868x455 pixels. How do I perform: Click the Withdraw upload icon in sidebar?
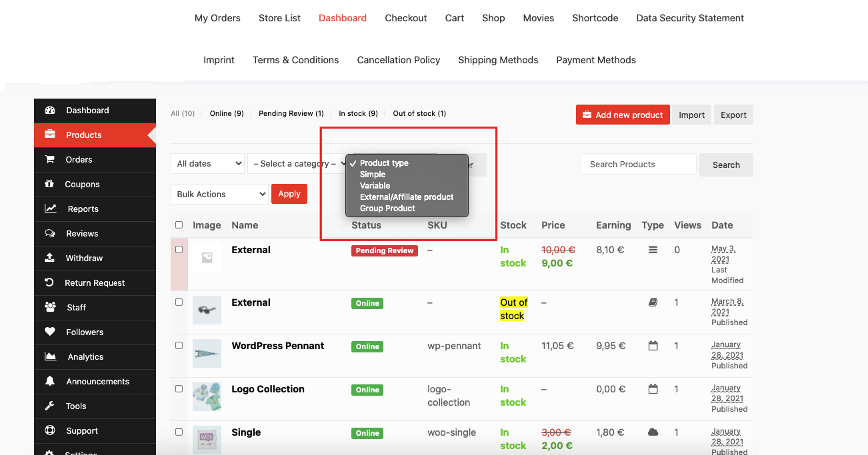(x=50, y=258)
